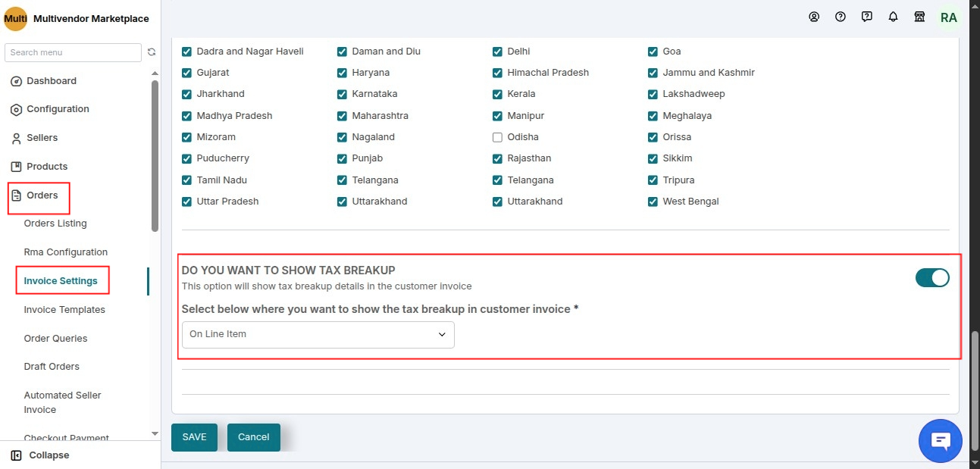Open the help question mark icon
Screen dimensions: 980x469
tap(841, 17)
